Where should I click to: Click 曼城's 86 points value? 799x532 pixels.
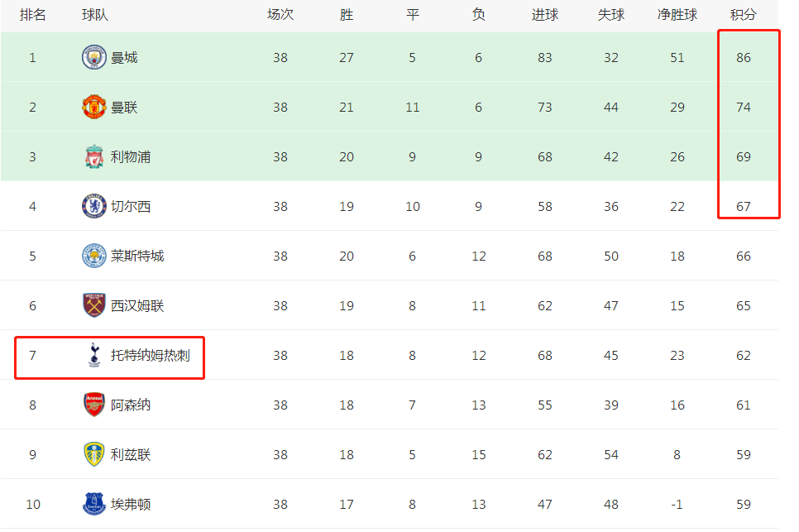tap(743, 58)
